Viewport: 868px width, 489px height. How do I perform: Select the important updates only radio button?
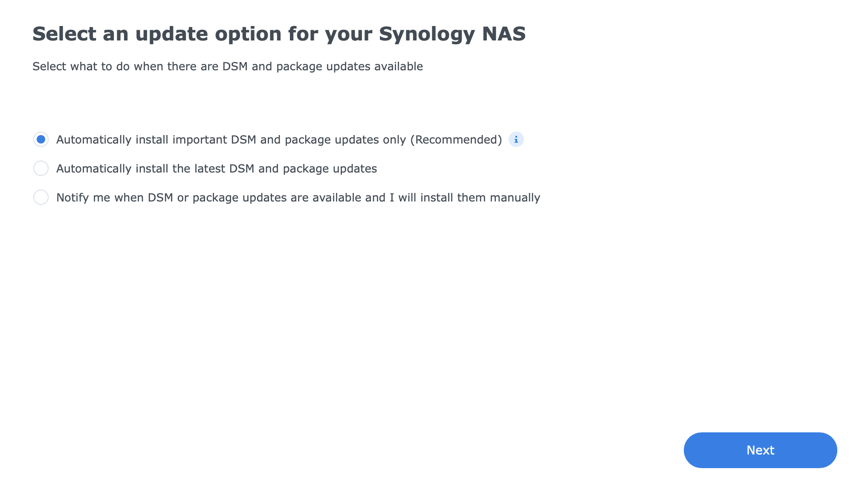(x=41, y=139)
